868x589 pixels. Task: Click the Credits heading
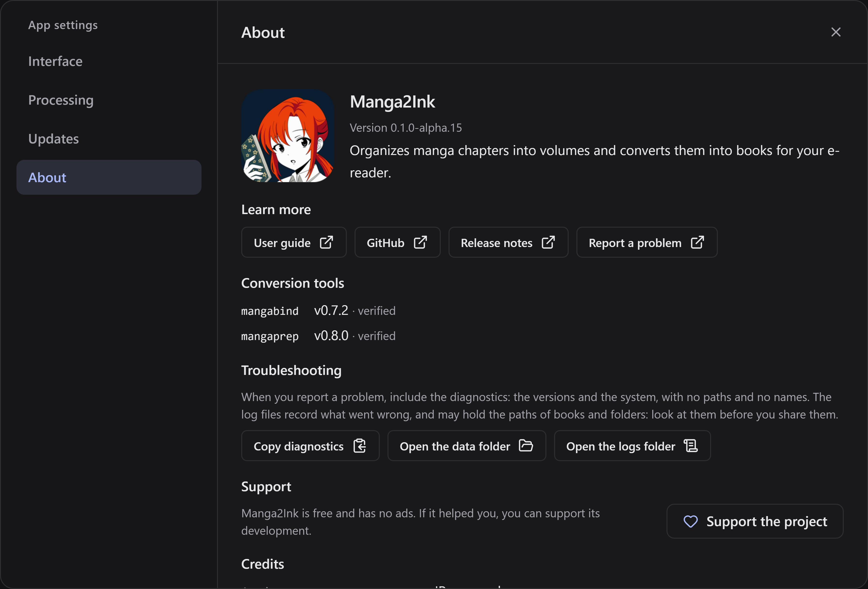[x=263, y=564]
